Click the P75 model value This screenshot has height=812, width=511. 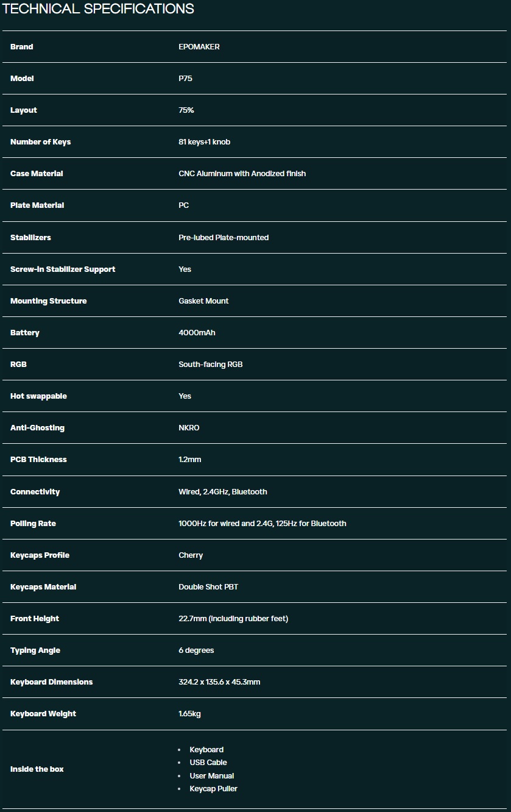pyautogui.click(x=185, y=79)
